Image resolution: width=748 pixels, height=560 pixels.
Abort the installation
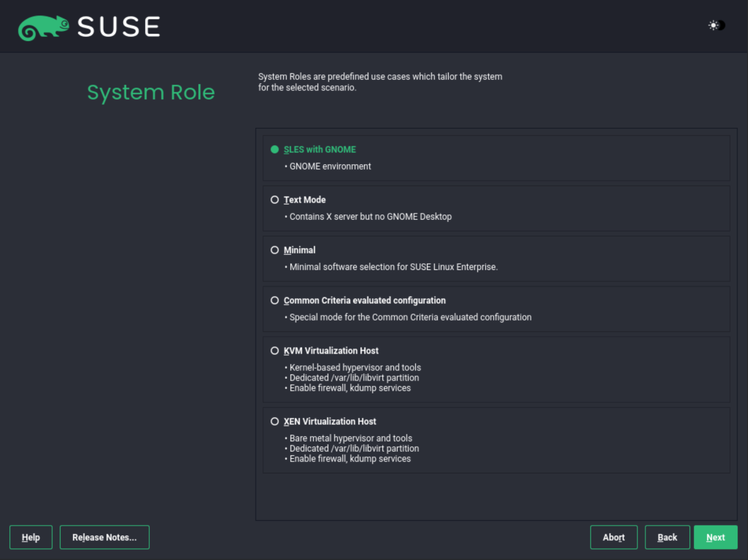coord(614,537)
